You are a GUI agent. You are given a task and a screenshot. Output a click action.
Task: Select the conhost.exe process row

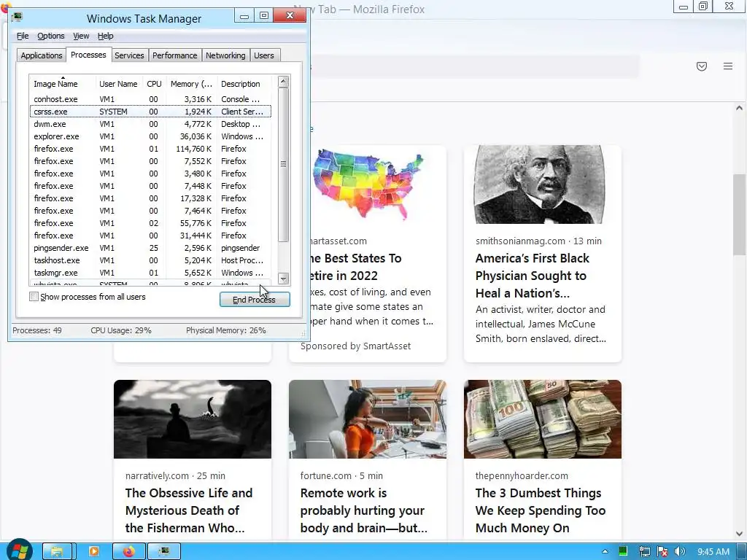tap(150, 99)
